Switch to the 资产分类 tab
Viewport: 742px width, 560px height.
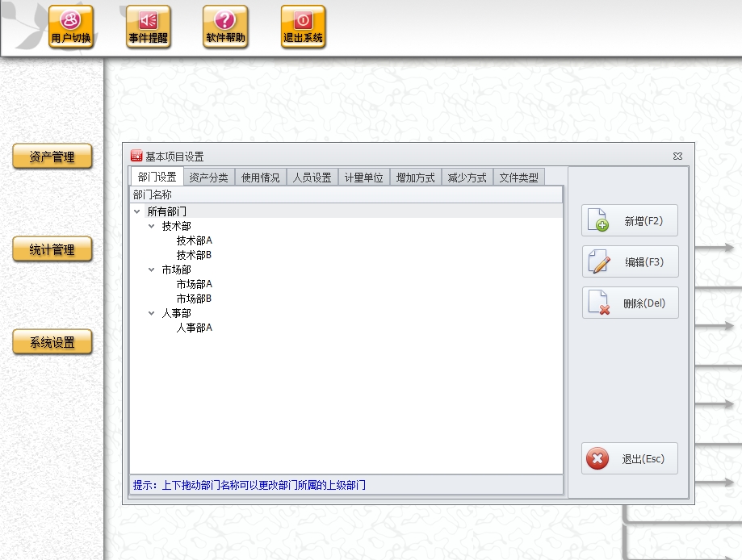pos(208,178)
